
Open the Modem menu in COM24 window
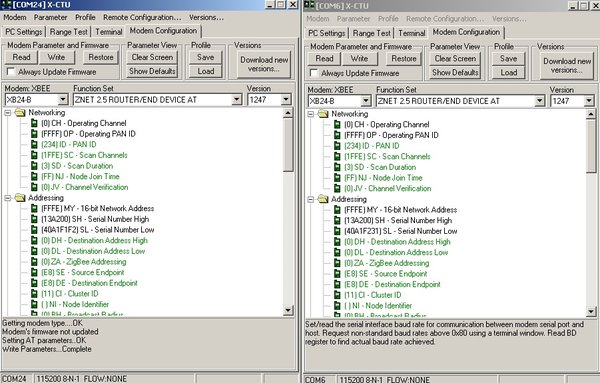pyautogui.click(x=15, y=18)
